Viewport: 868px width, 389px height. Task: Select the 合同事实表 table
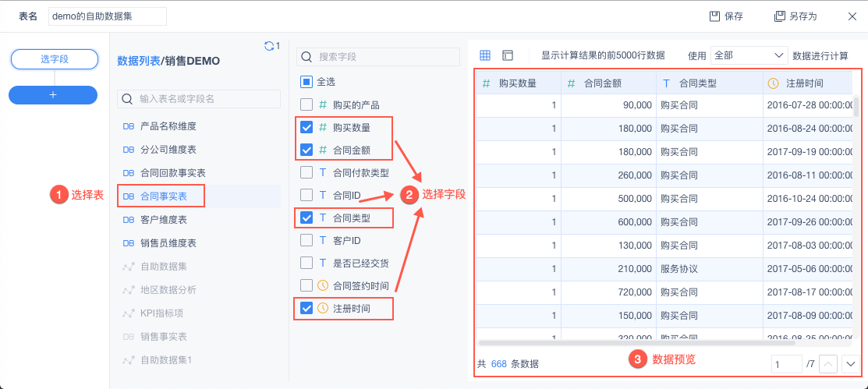coord(162,196)
